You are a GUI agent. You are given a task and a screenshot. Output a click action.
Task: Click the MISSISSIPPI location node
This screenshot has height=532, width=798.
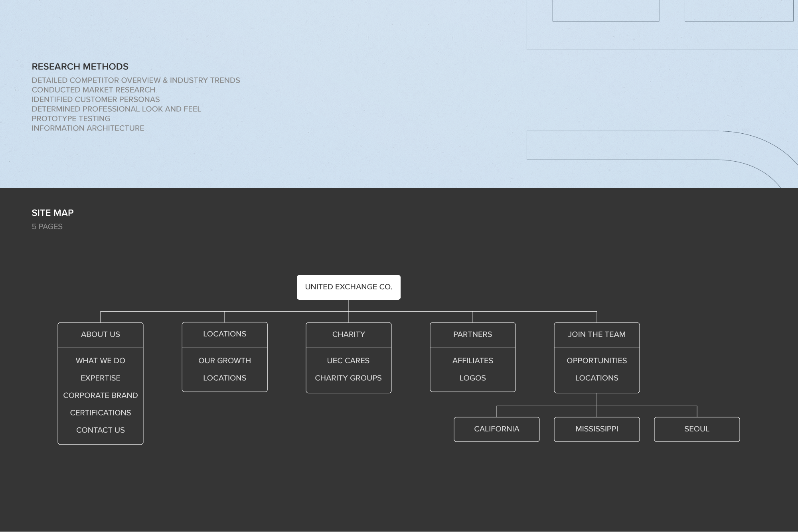click(597, 429)
